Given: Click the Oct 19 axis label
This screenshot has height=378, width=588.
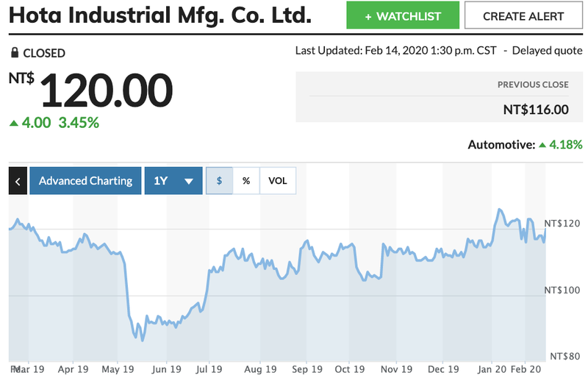Looking at the screenshot, I should tap(350, 369).
